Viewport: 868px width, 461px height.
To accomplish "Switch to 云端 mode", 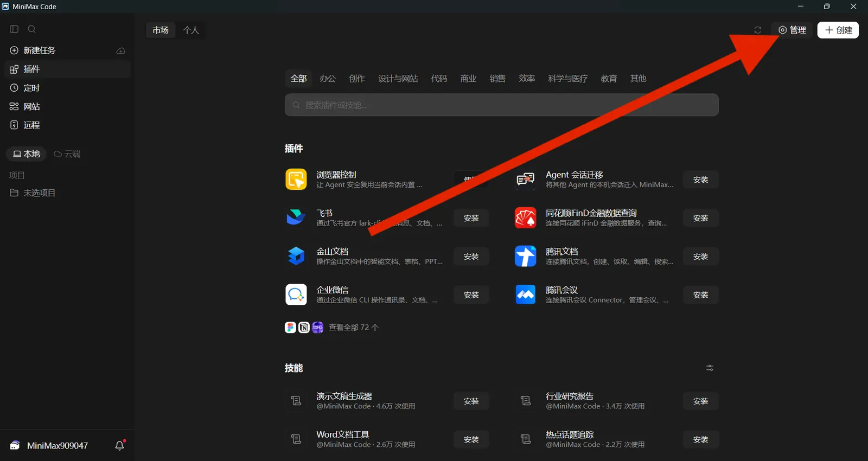I will pos(67,154).
